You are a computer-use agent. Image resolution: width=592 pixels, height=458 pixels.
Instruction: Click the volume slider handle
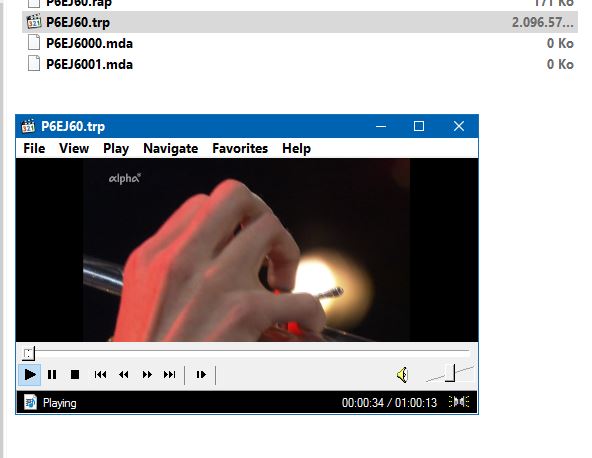pos(450,373)
